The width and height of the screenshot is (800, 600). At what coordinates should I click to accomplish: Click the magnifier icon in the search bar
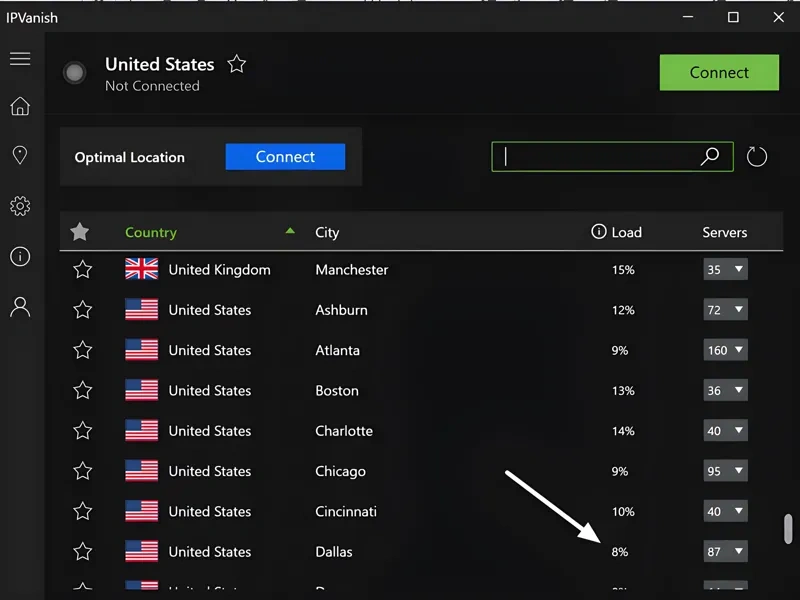point(710,157)
